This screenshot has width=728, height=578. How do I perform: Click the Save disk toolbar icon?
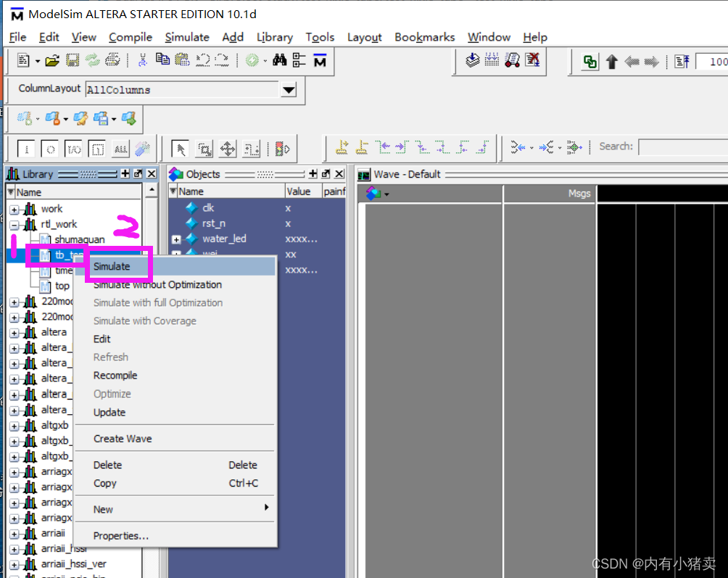[x=73, y=60]
